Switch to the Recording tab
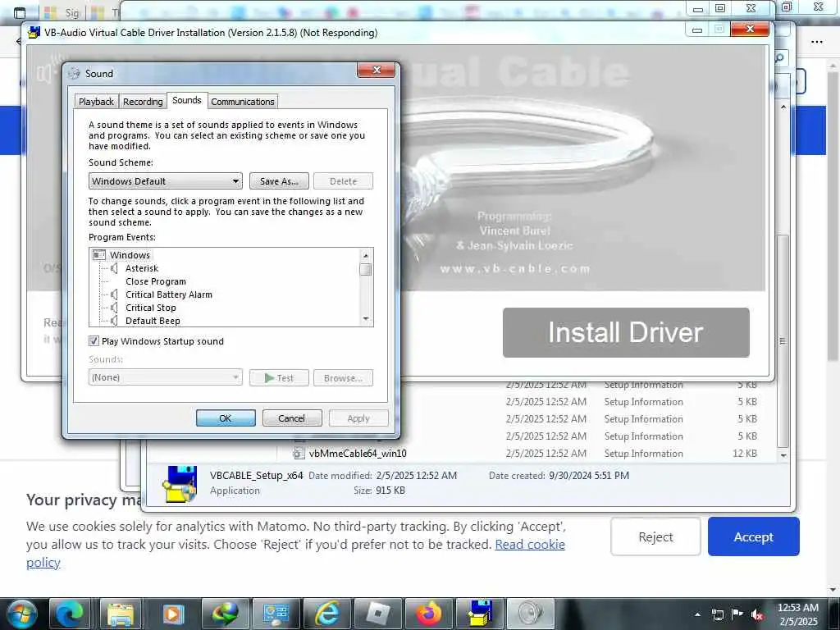 pyautogui.click(x=143, y=101)
